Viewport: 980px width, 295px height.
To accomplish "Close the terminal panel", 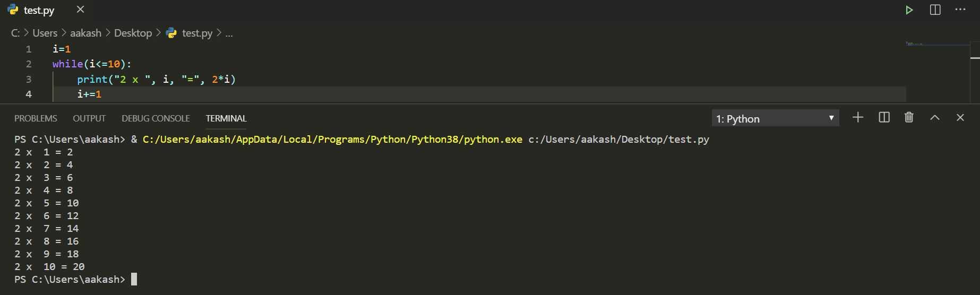I will [x=960, y=118].
